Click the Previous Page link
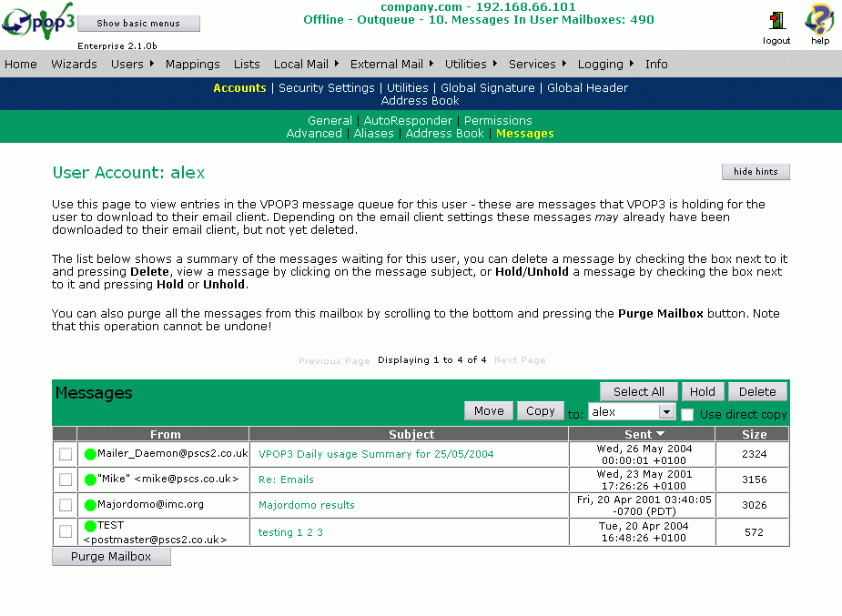The height and width of the screenshot is (616, 842). pyautogui.click(x=334, y=360)
